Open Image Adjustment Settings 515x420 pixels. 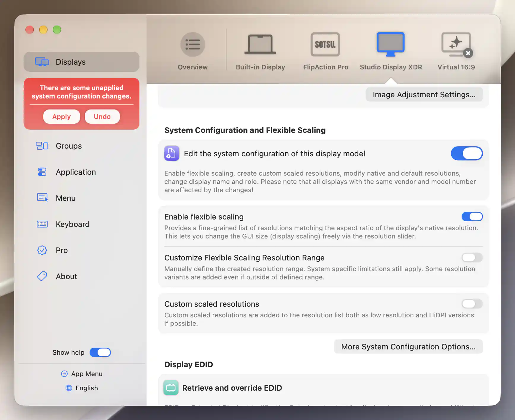click(x=424, y=95)
